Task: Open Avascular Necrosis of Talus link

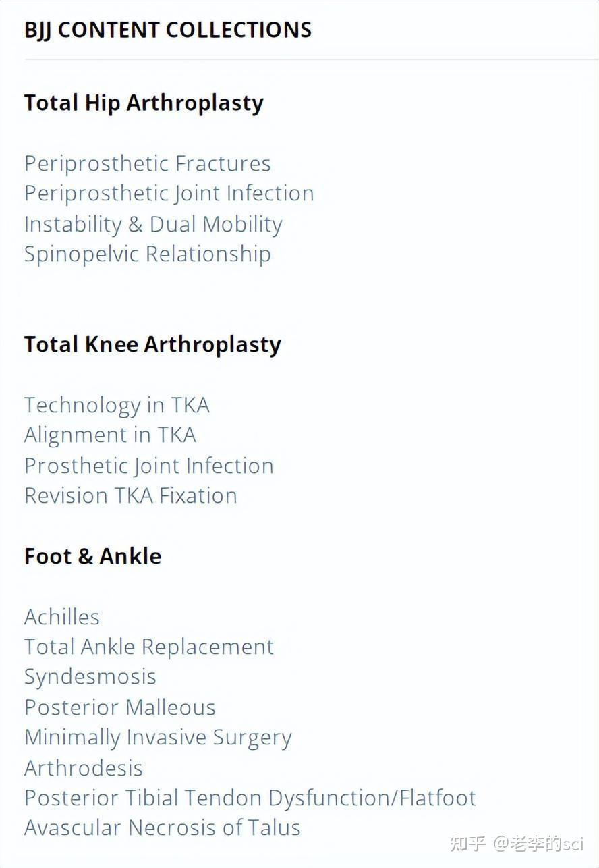Action: 162,828
